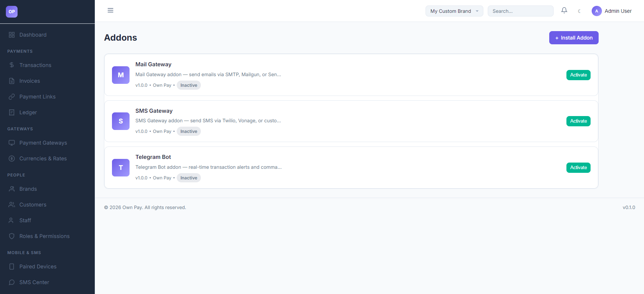Click SMS Center chat bubble icon
Screen dimensions: 644x294
click(12, 282)
